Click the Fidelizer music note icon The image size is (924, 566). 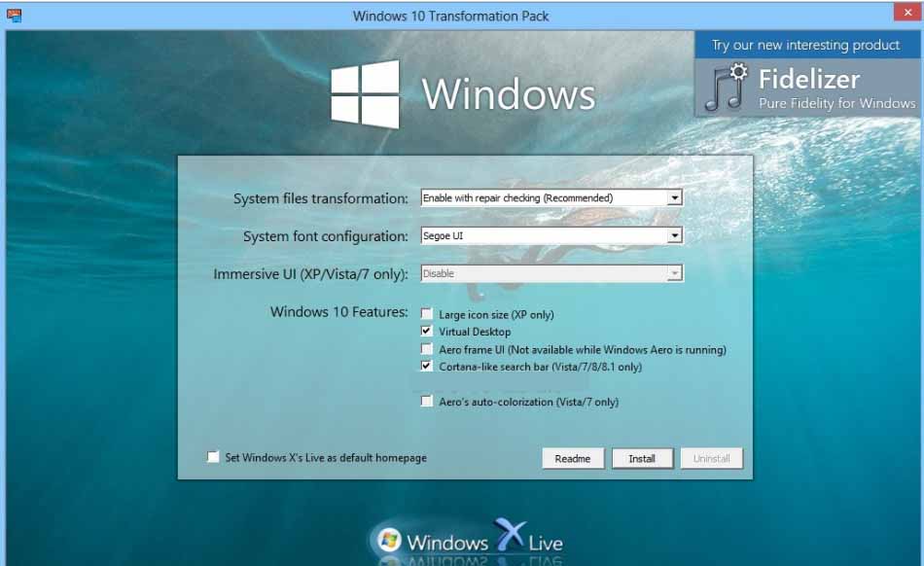(x=726, y=88)
